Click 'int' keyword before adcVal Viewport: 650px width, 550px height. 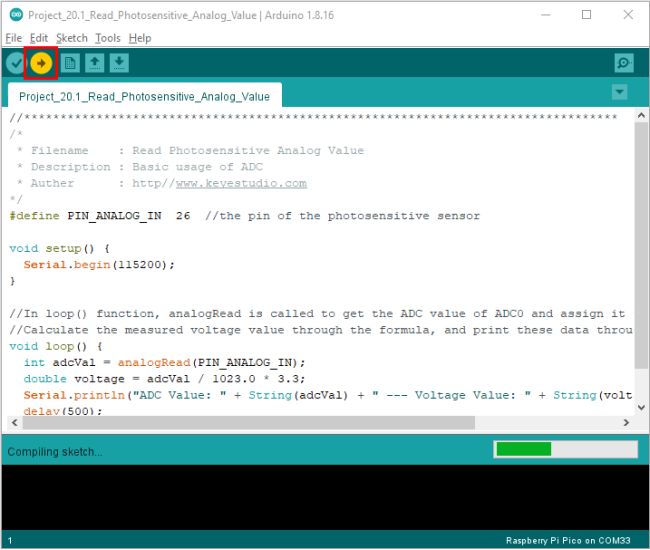click(x=34, y=363)
